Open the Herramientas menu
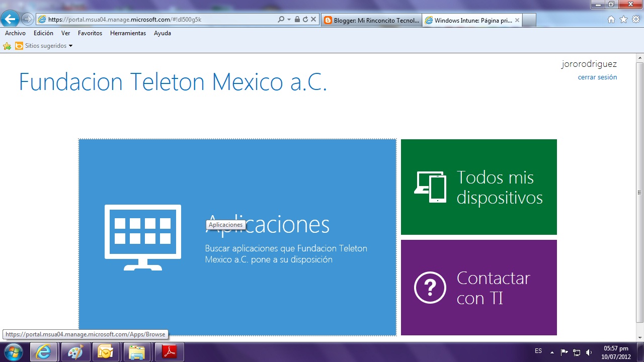Screen dimensions: 644x362 128,33
